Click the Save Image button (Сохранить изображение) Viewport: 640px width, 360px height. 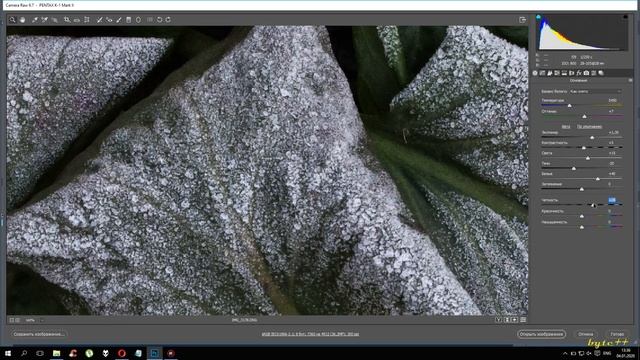(39, 334)
